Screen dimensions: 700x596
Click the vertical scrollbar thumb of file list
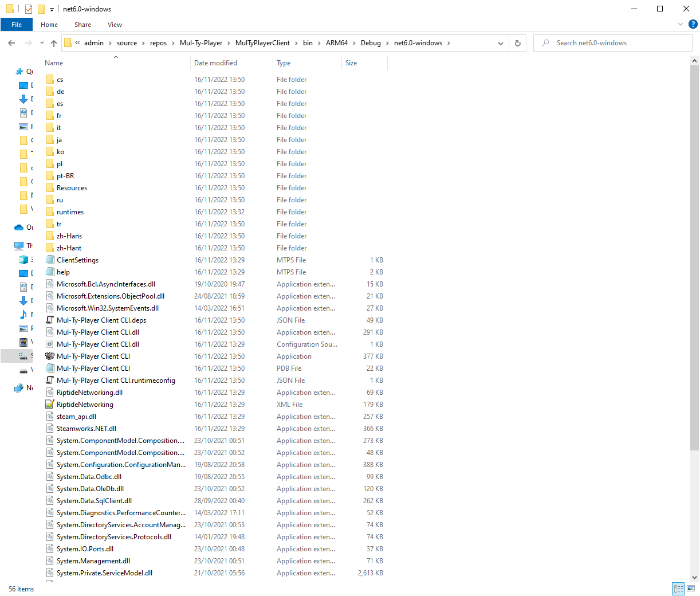[x=694, y=258]
